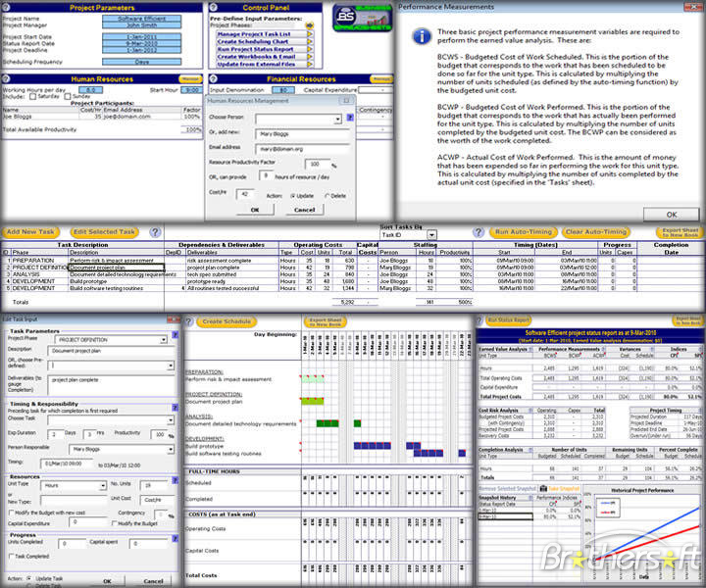Select the Update action radio button
The height and width of the screenshot is (588, 706).
(292, 196)
